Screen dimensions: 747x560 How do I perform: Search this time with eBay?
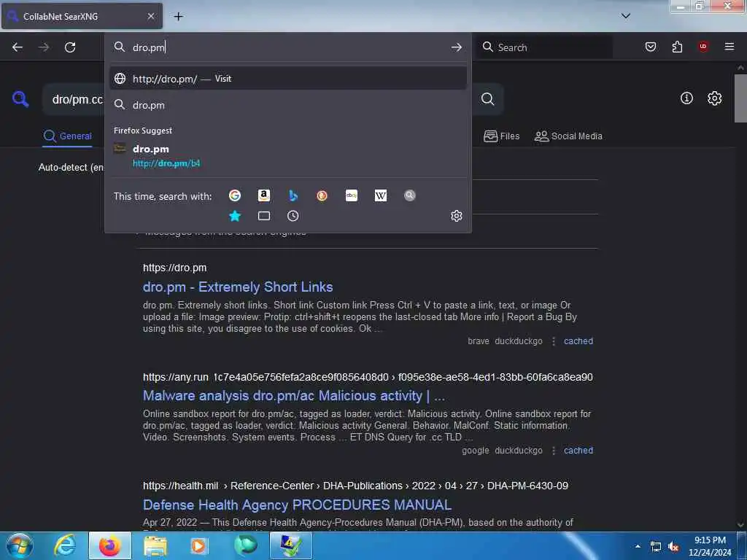(x=352, y=195)
